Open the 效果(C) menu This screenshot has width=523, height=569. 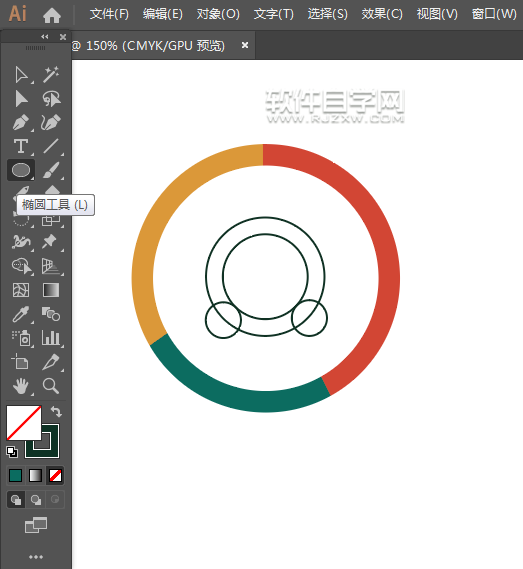pyautogui.click(x=382, y=14)
